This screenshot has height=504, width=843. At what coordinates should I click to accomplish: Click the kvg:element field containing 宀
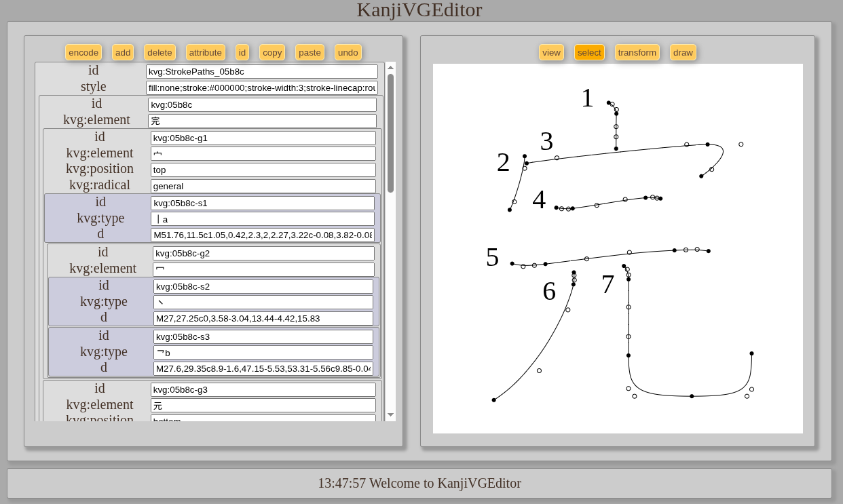click(263, 154)
